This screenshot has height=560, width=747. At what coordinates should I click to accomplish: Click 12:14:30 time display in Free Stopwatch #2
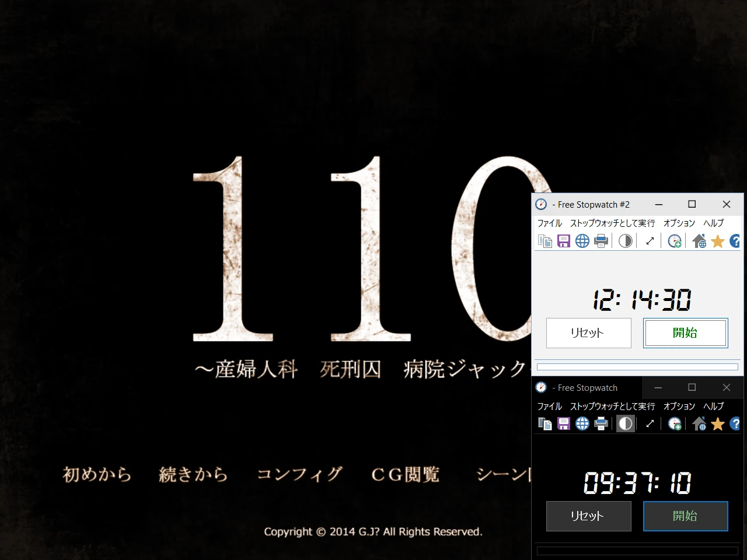642,300
